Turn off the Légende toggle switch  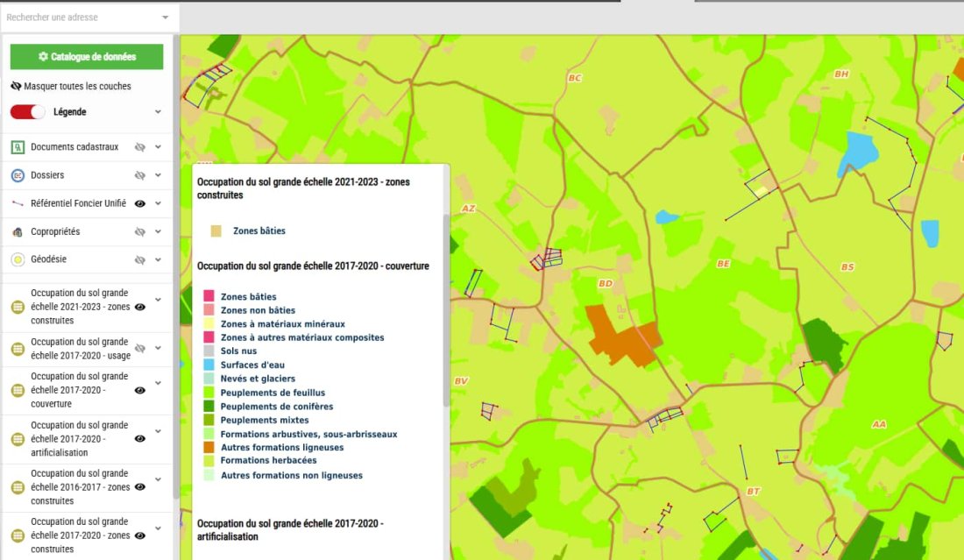coord(28,112)
